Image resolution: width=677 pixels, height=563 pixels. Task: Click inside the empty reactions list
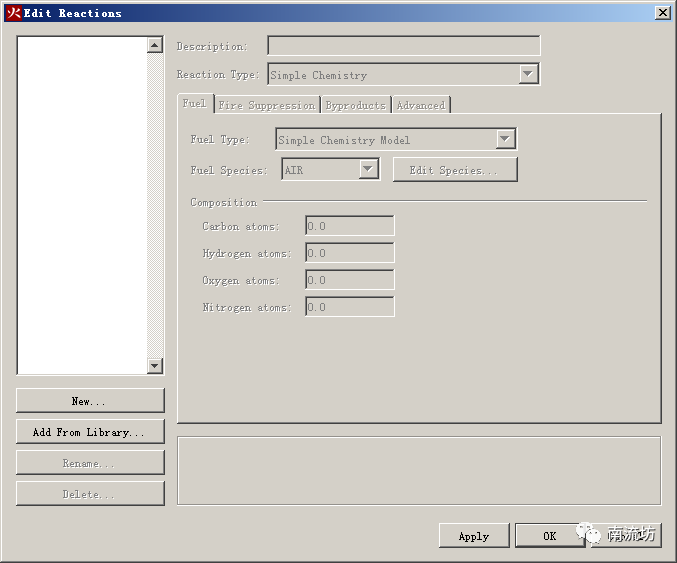[x=82, y=206]
